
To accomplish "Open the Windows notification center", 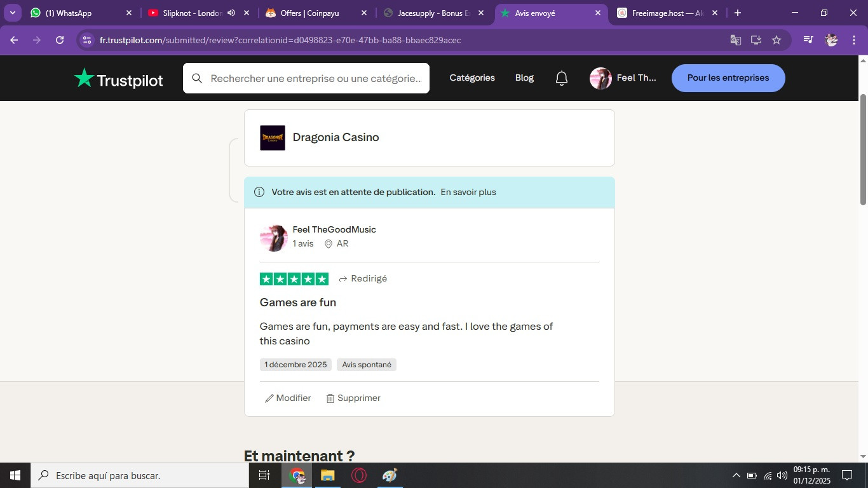I will [x=847, y=475].
